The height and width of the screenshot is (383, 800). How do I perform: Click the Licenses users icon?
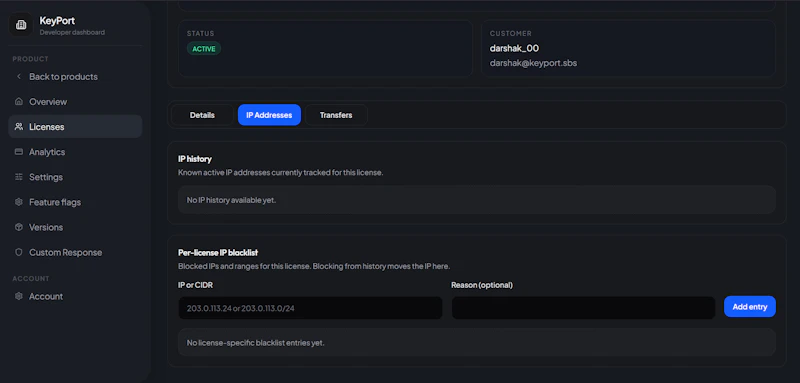[19, 126]
